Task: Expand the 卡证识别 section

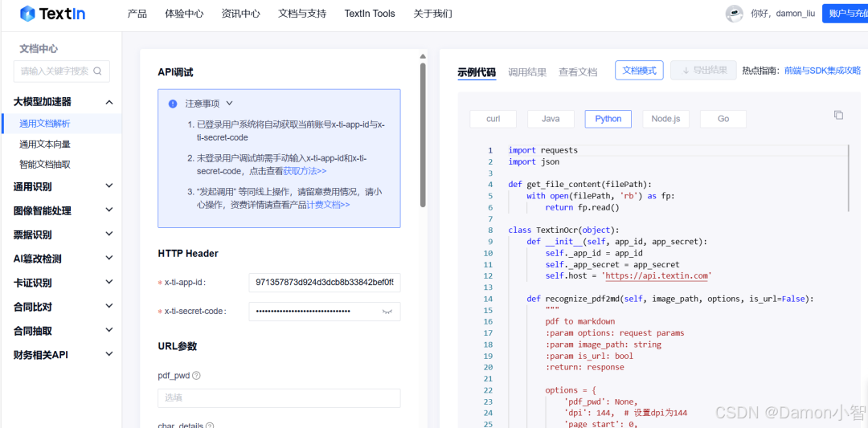Action: pos(109,283)
